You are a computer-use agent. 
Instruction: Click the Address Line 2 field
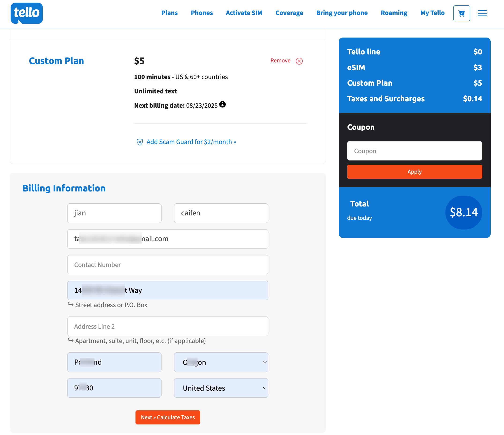[x=168, y=326]
